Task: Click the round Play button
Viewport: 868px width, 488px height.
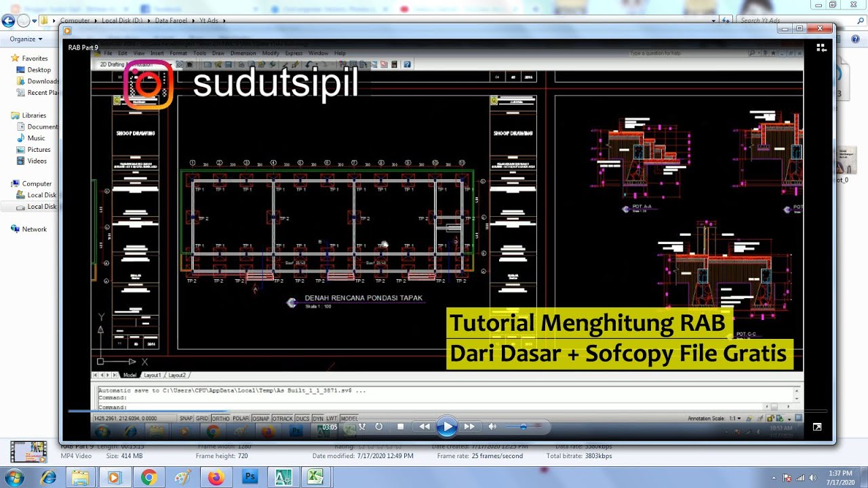Action: click(x=446, y=426)
